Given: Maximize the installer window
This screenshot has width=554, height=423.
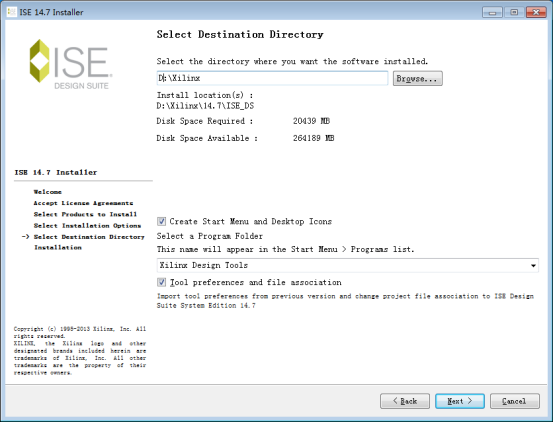Looking at the screenshot, I should pos(514,12).
